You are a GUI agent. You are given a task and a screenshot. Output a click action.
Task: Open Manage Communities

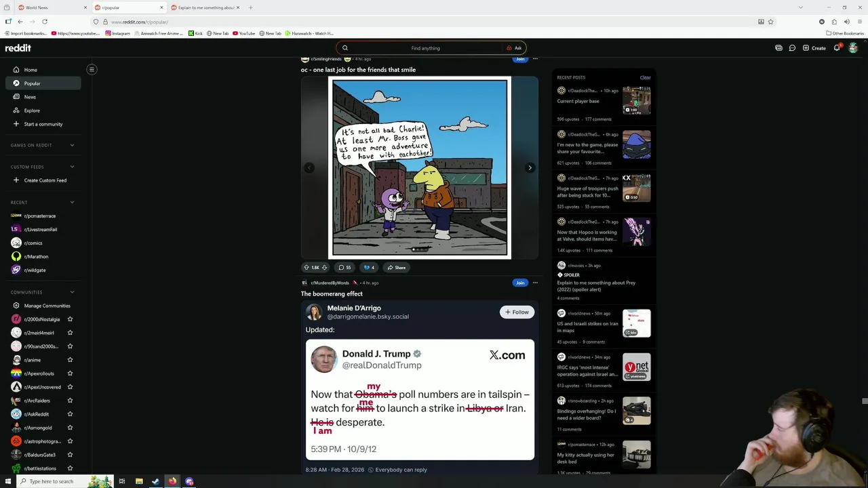coord(43,306)
